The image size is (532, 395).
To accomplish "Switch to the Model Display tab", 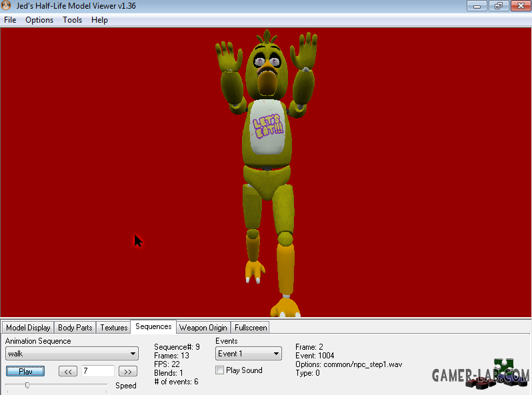I will pyautogui.click(x=28, y=328).
